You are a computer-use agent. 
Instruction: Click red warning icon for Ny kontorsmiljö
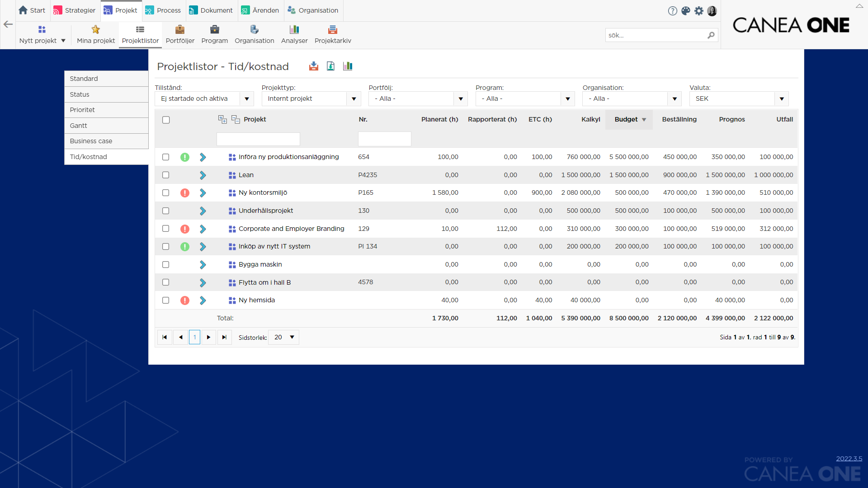tap(185, 193)
